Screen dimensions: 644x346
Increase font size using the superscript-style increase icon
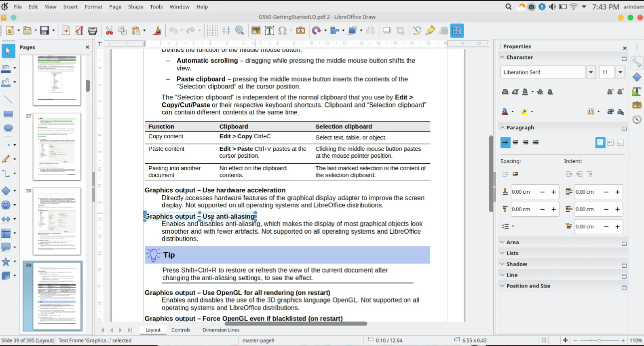click(610, 92)
